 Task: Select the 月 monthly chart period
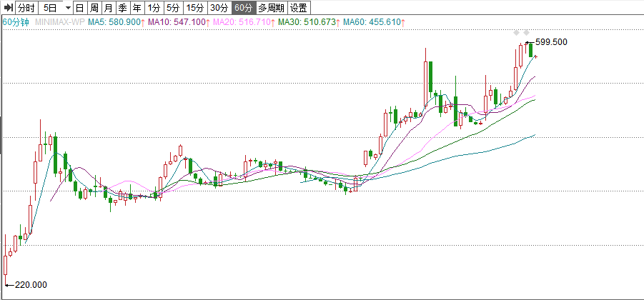click(x=108, y=7)
